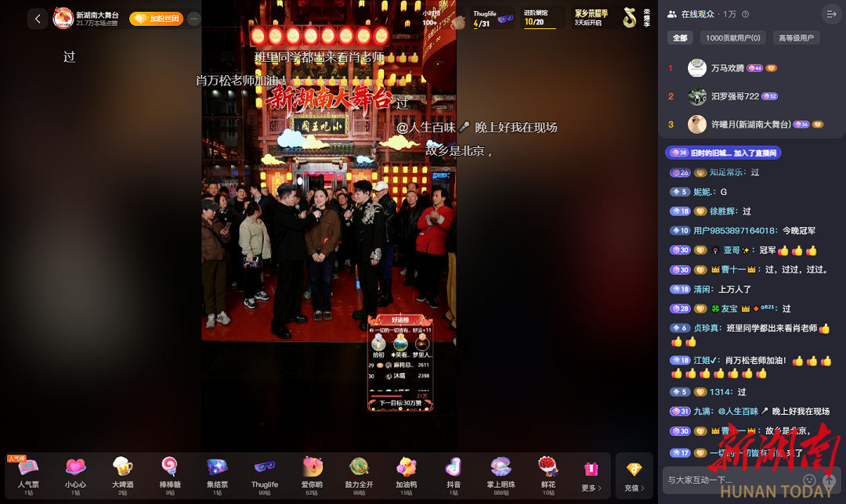
Task: Focus the 与大家互动一下 chat input
Action: click(728, 480)
